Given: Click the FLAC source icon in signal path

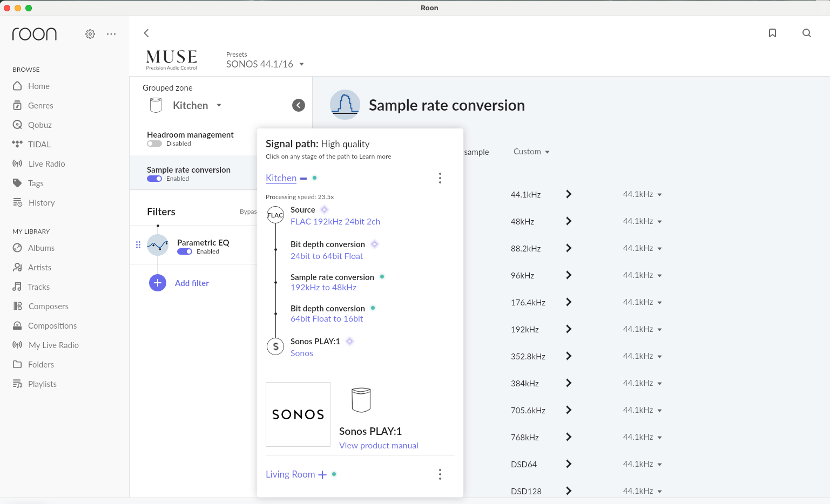Looking at the screenshot, I should tap(275, 215).
